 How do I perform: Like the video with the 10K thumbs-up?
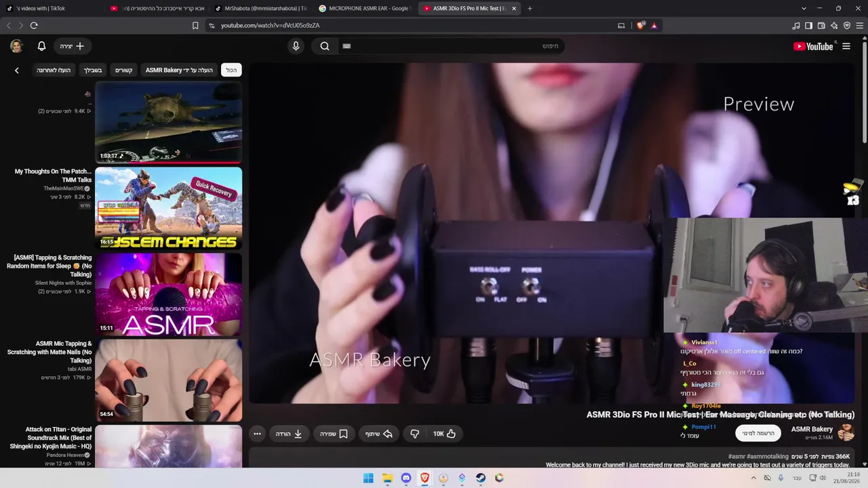point(444,434)
